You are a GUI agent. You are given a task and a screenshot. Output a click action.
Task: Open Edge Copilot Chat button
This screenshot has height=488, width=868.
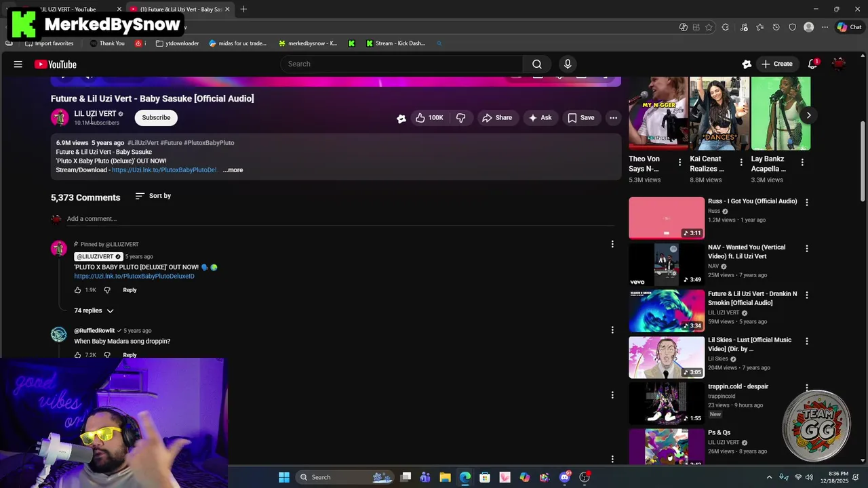[x=849, y=27]
